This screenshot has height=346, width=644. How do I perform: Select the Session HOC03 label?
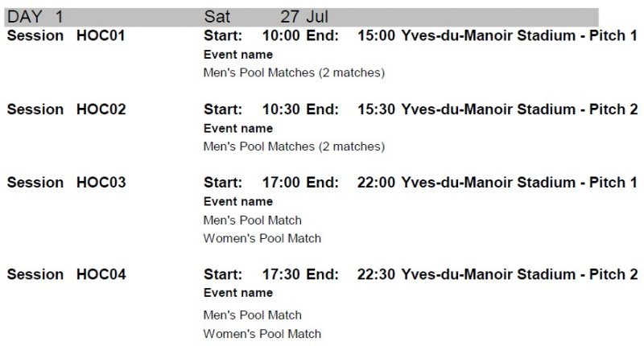[66, 183]
